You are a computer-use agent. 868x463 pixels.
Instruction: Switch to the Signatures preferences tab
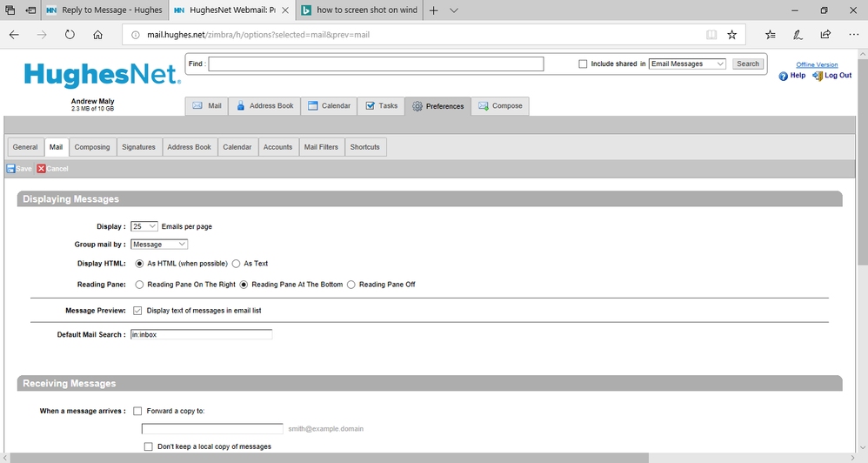(x=138, y=147)
